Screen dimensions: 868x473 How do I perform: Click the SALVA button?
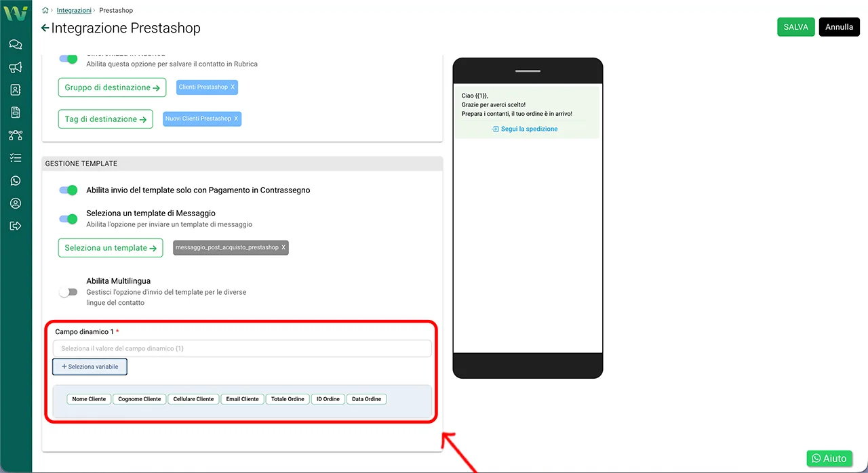[795, 27]
